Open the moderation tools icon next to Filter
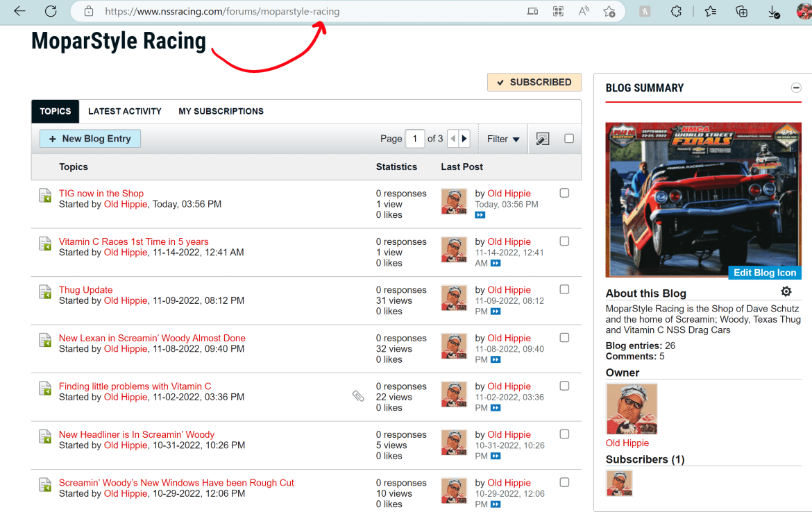Viewport: 812px width, 512px height. [x=543, y=139]
